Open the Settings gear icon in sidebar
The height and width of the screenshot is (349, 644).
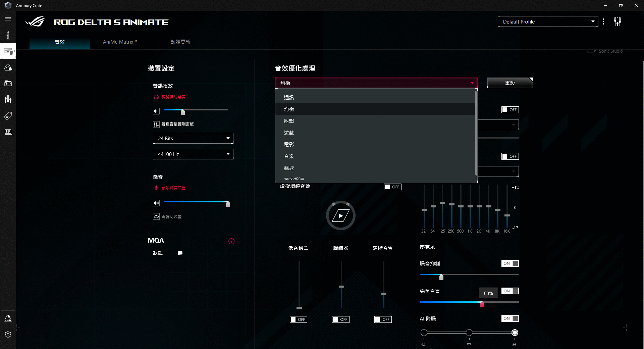coord(8,334)
